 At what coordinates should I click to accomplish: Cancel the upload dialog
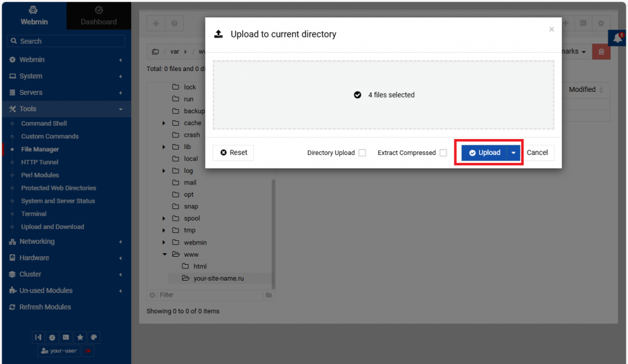pyautogui.click(x=537, y=153)
